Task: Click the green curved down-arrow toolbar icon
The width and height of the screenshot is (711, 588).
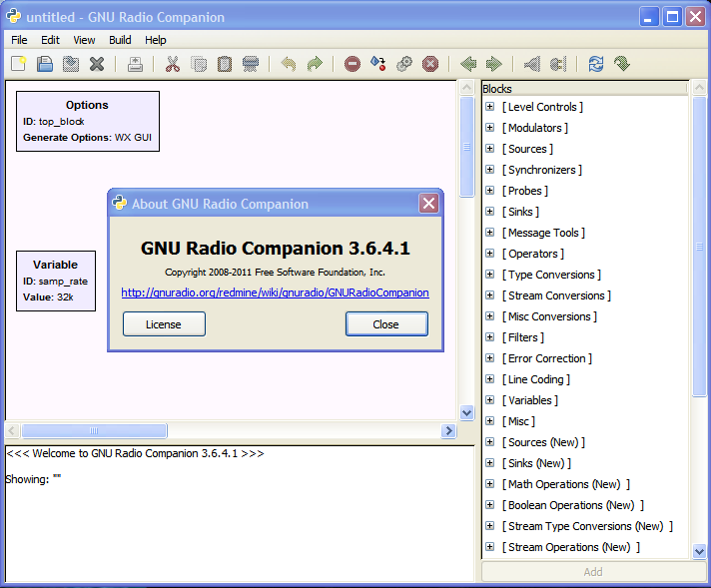Action: 622,64
